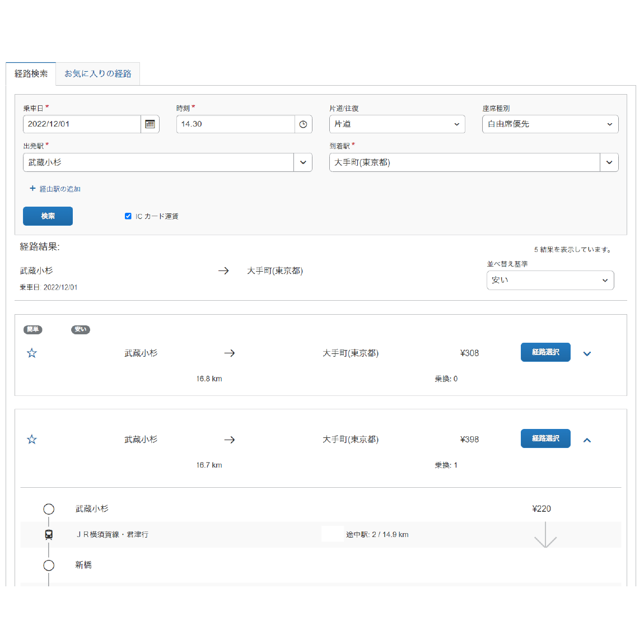Viewport: 644px width, 644px height.
Task: Click the train icon on JR横須賀線 segment
Action: pos(49,535)
